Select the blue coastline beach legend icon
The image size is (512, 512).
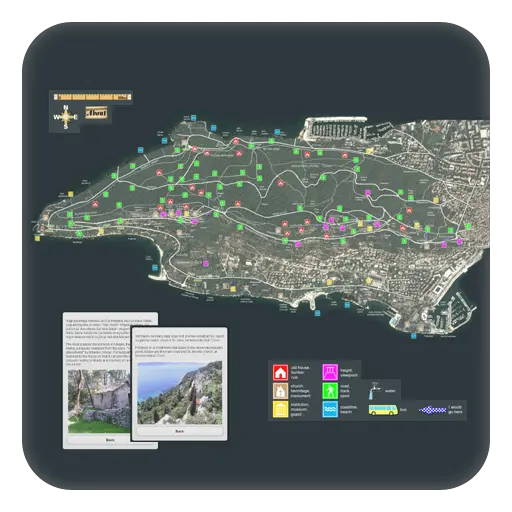(x=330, y=409)
